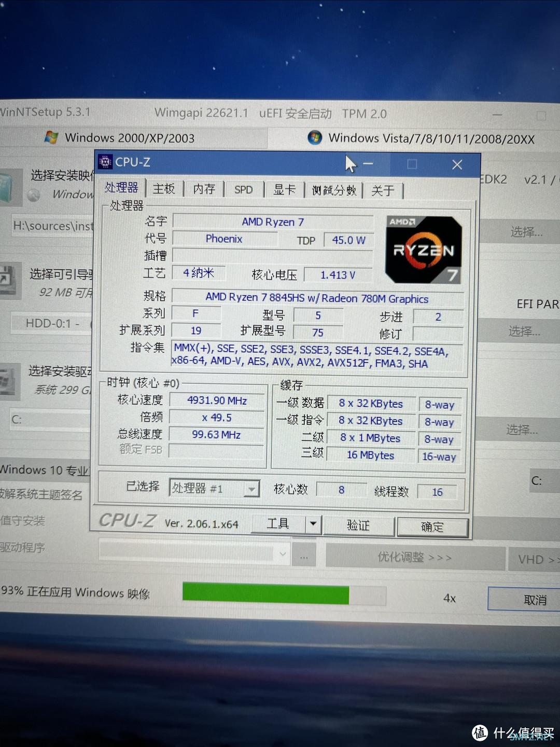Click the 三级 cache value 16 MBytes
This screenshot has height=747, width=560.
[371, 455]
